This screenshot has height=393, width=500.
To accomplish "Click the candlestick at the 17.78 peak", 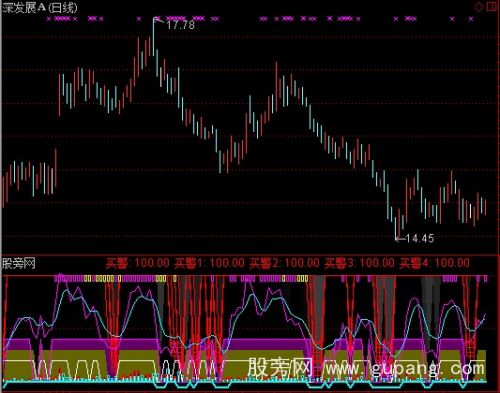I will (x=153, y=37).
